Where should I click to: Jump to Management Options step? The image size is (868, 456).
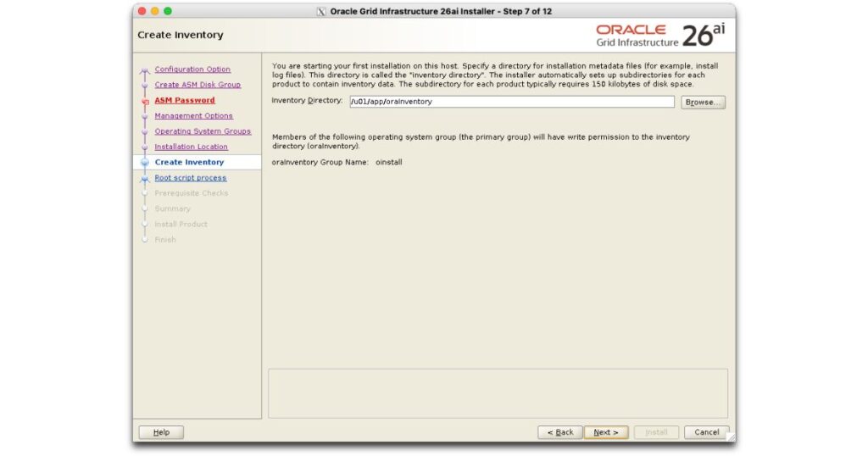tap(194, 115)
